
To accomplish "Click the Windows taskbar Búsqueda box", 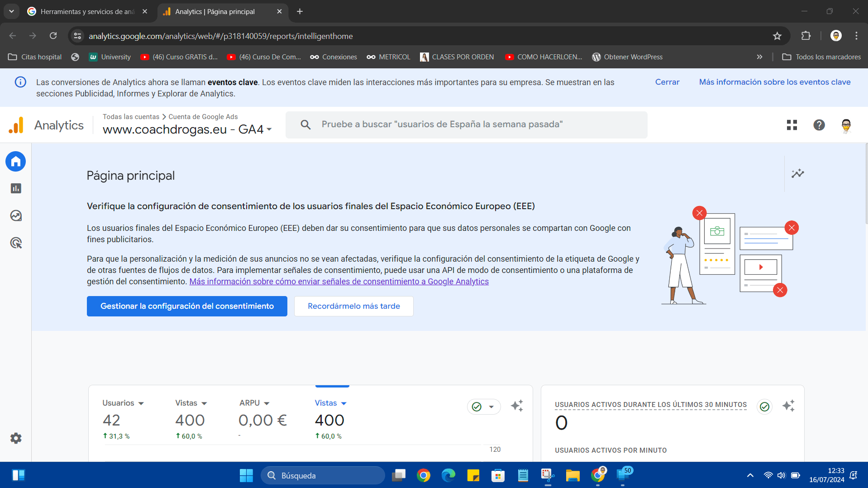I will pyautogui.click(x=323, y=475).
